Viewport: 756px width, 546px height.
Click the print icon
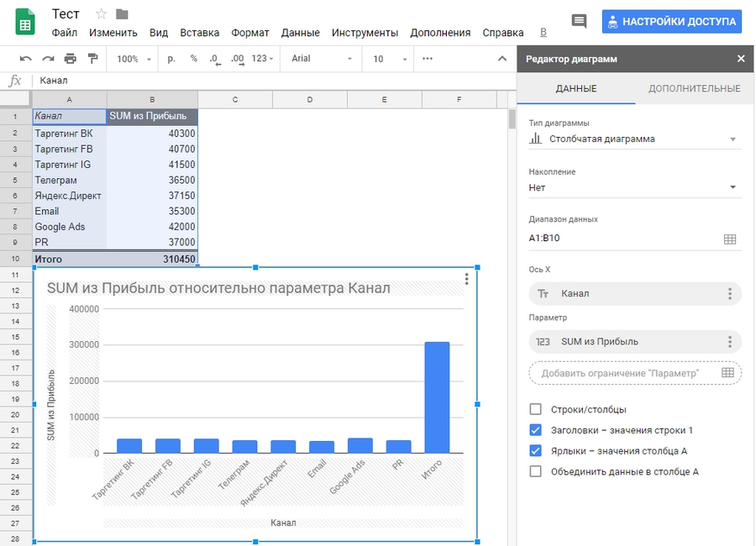[71, 59]
